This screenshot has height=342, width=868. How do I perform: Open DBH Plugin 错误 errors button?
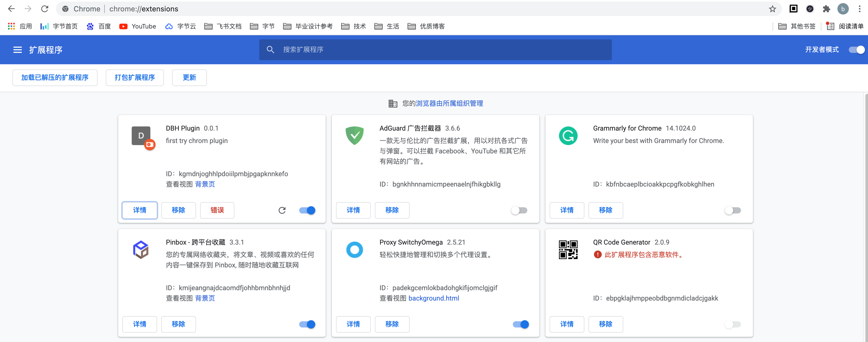click(217, 210)
